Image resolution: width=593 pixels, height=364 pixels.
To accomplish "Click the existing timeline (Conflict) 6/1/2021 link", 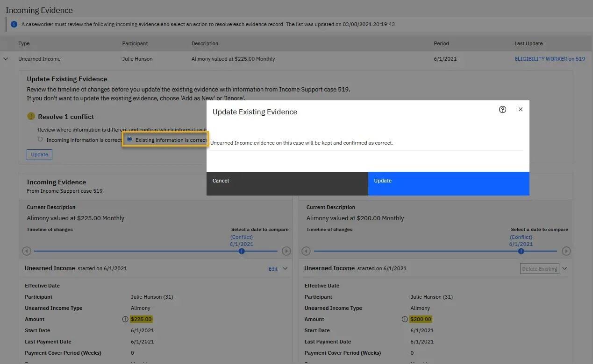I will [x=521, y=241].
